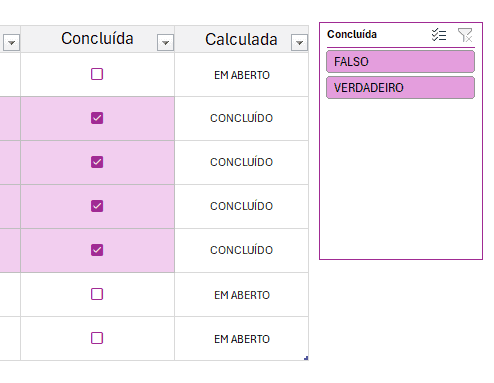Image resolution: width=494 pixels, height=383 pixels.
Task: Clear the Concluída slicer filter
Action: 465,35
